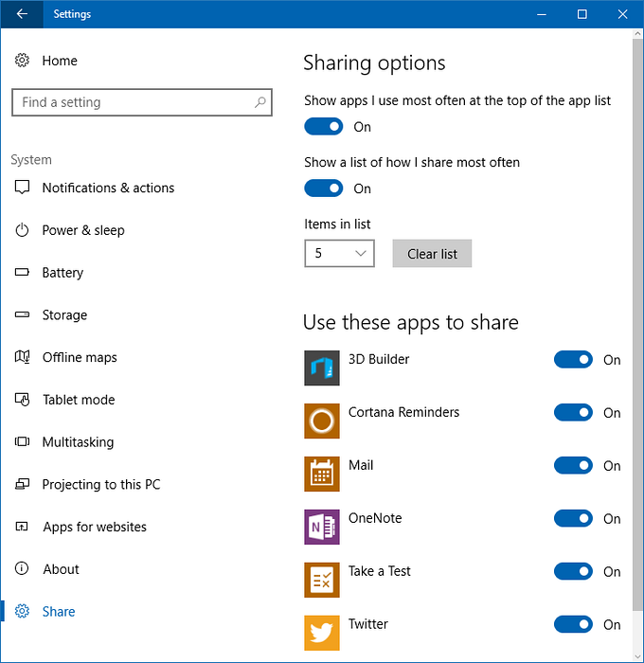Screen dimensions: 644x663
Task: Click the Mail calendar app icon
Action: [x=322, y=474]
